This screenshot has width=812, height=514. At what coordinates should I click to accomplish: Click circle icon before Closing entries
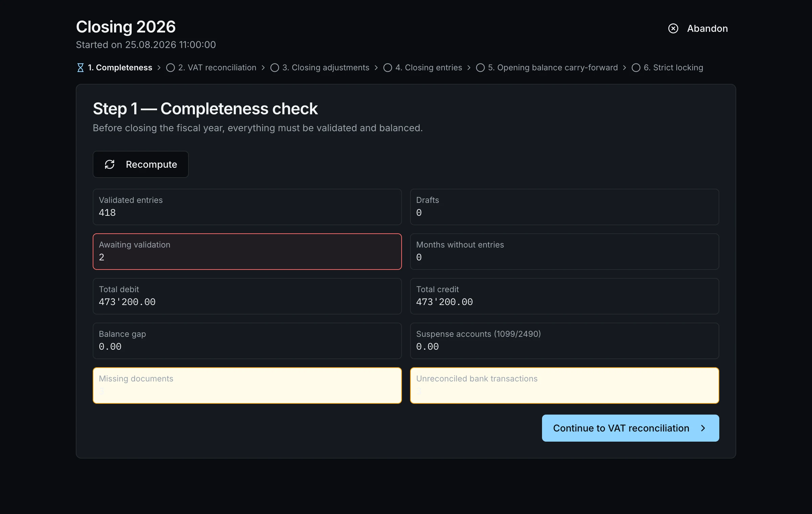coord(388,68)
